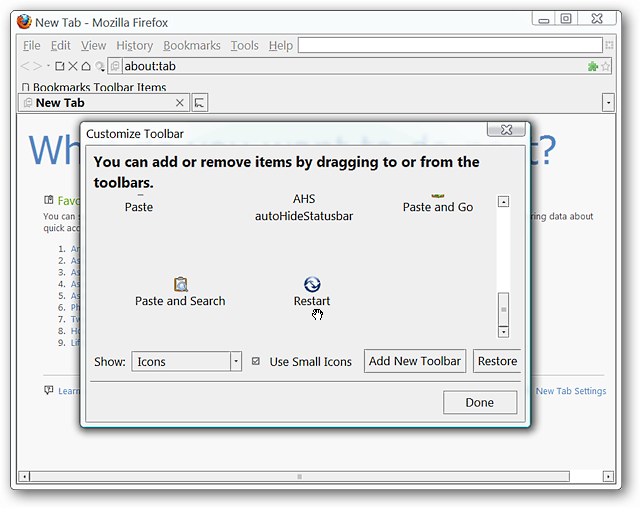
Task: Click the Back arrow in the navigation toolbar
Action: [x=25, y=66]
